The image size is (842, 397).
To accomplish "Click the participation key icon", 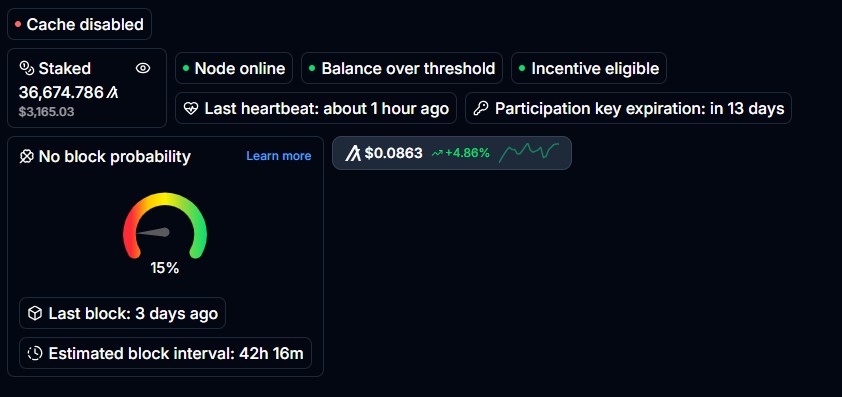I will tap(481, 109).
